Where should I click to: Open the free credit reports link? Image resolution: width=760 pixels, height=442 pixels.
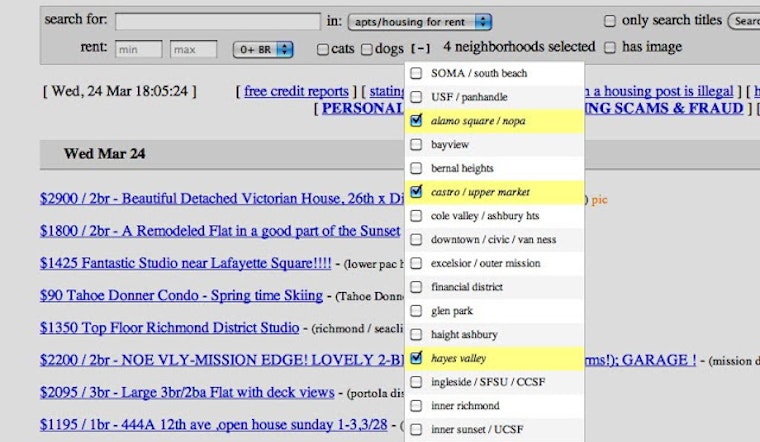296,91
